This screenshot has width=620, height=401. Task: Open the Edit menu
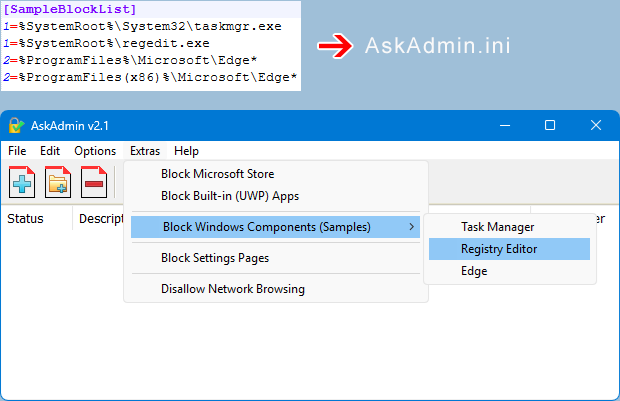pos(50,151)
